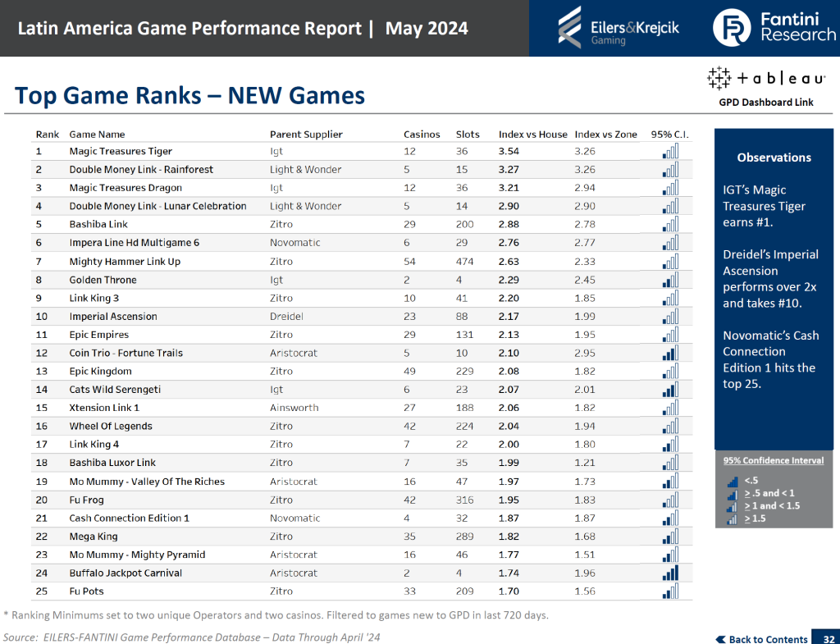Image resolution: width=840 pixels, height=644 pixels.
Task: Click confidence bar icon for Fu Frog
Action: click(x=670, y=500)
